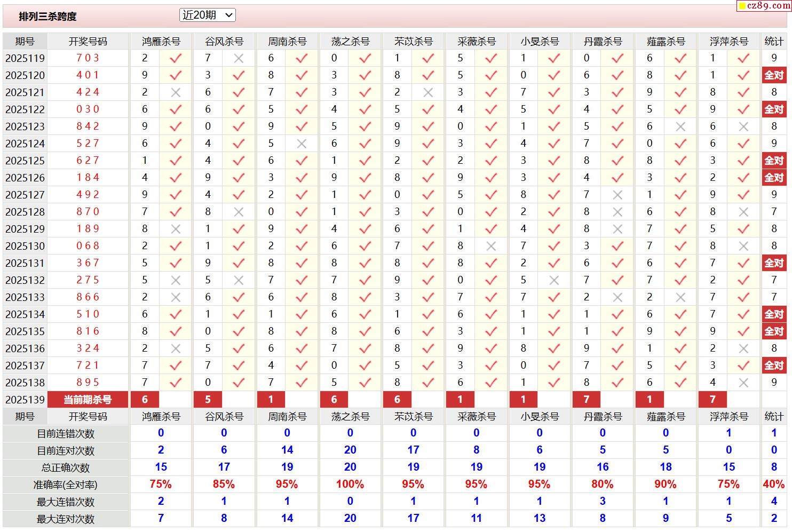Click the gray cross for 浮萍杀号 in row 2025138
The image size is (792, 532).
pyautogui.click(x=743, y=383)
